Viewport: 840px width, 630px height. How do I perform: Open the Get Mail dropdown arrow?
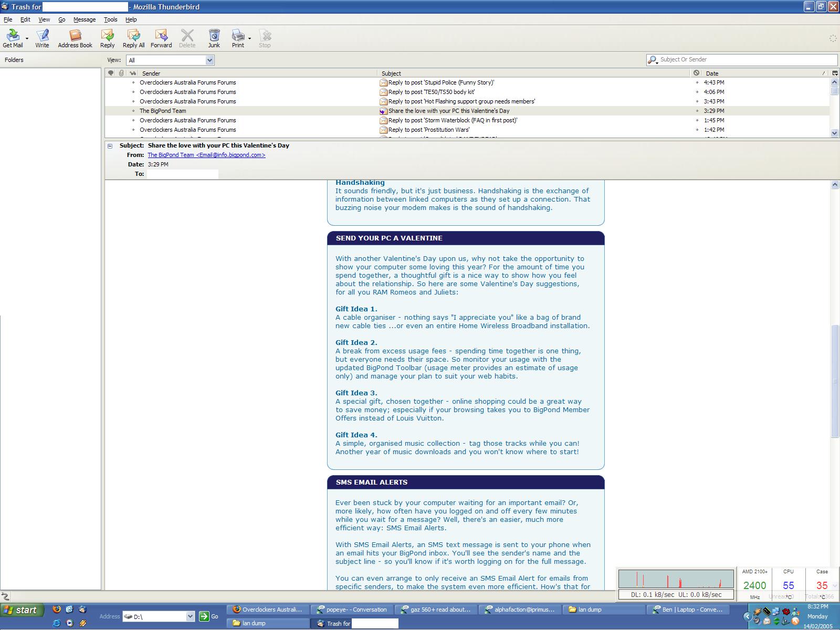[27, 38]
